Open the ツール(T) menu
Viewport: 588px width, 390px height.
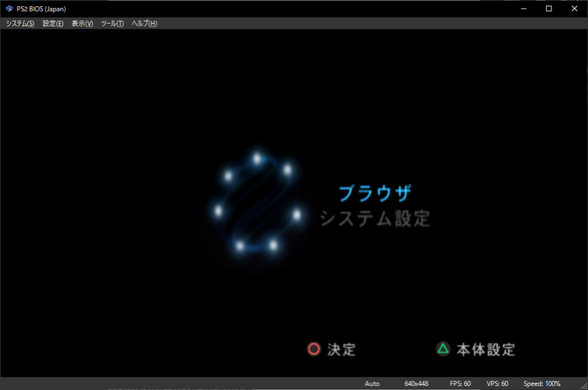point(112,24)
